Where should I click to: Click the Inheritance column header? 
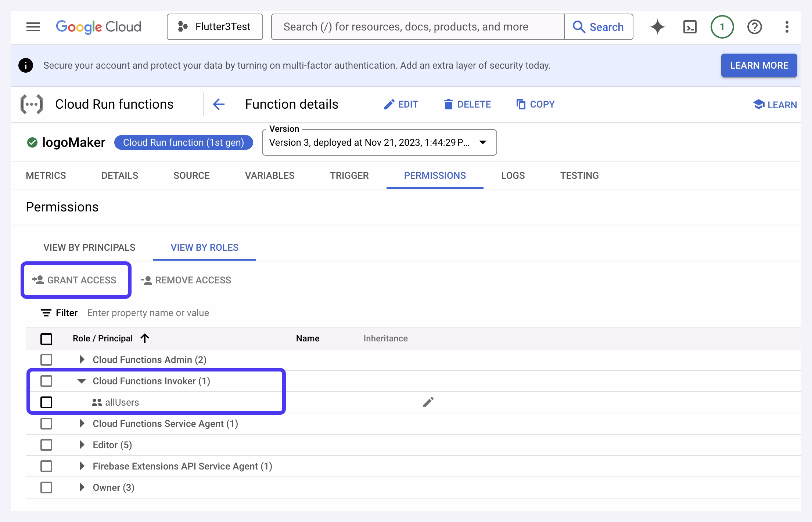(x=385, y=338)
